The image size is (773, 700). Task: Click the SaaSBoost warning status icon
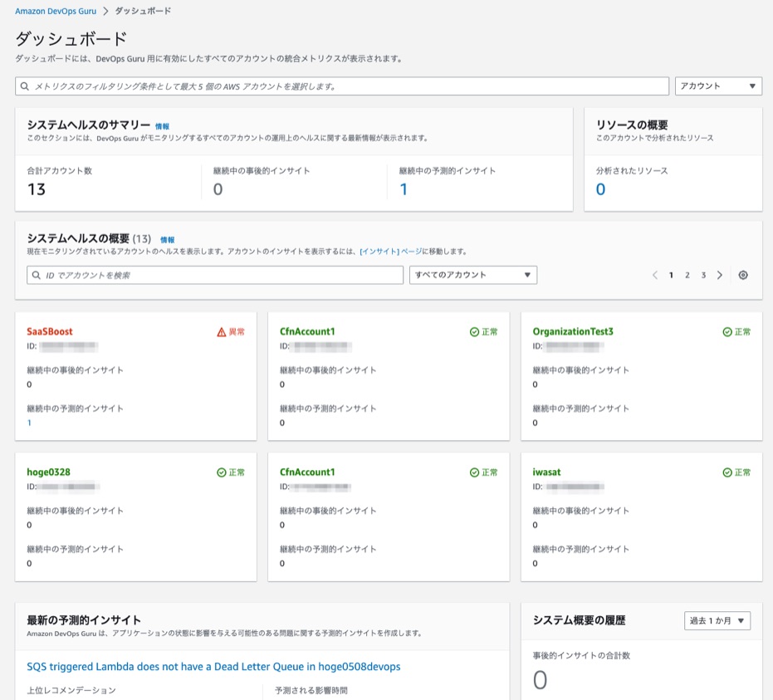pos(221,332)
